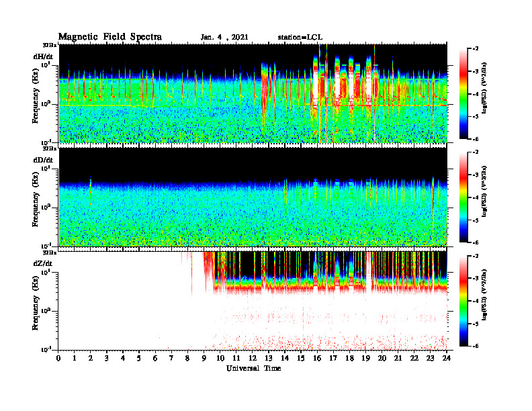Image resolution: width=532 pixels, height=411 pixels.
Task: Click the 32Hz label atop dD/dt panel
Action: (x=49, y=148)
